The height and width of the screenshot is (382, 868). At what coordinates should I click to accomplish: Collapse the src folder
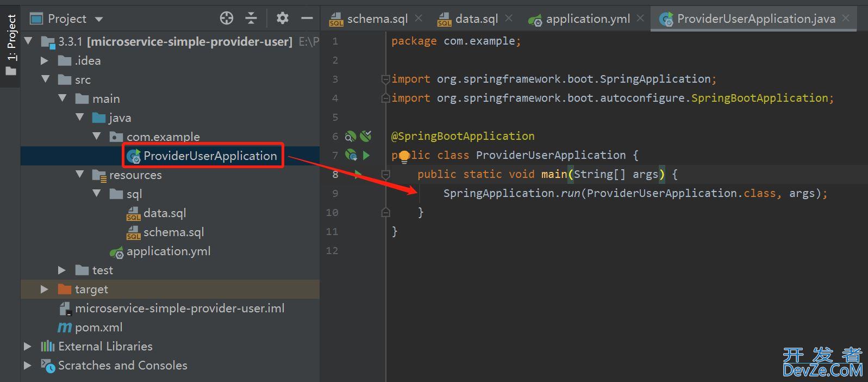point(45,79)
